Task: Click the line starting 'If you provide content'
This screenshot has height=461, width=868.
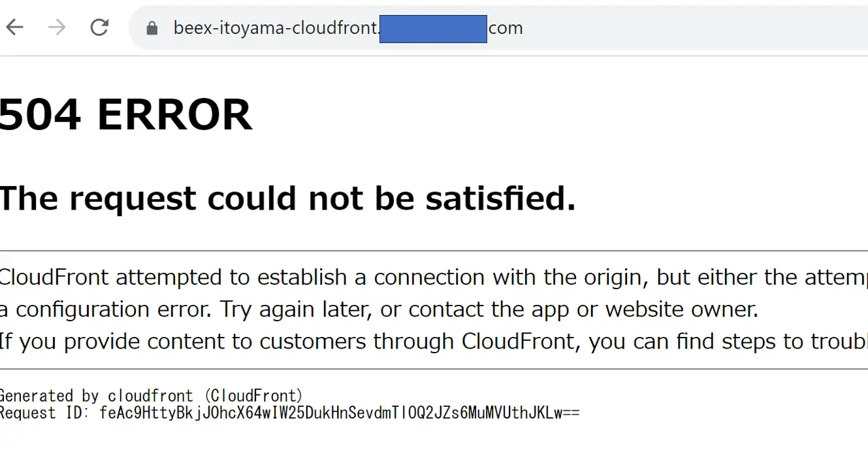Action: point(434,341)
